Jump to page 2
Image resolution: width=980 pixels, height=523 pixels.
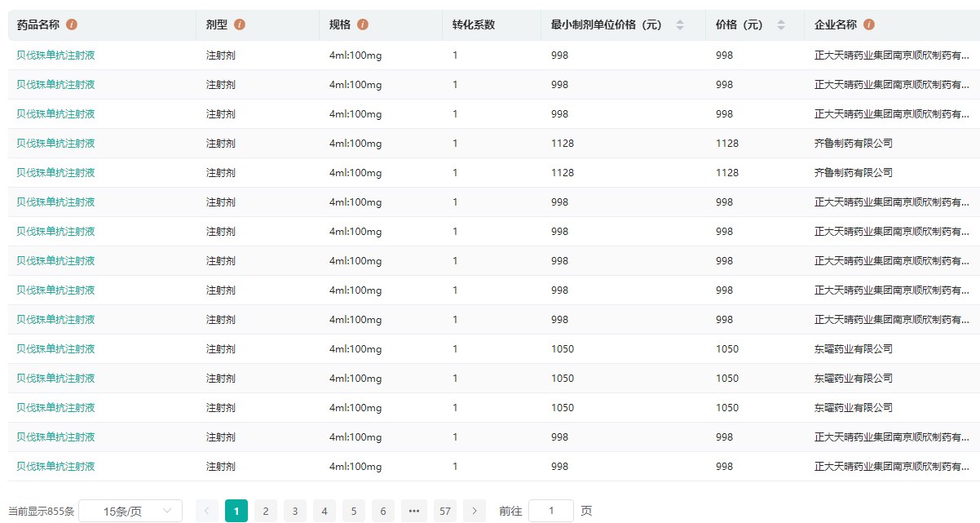tap(266, 511)
